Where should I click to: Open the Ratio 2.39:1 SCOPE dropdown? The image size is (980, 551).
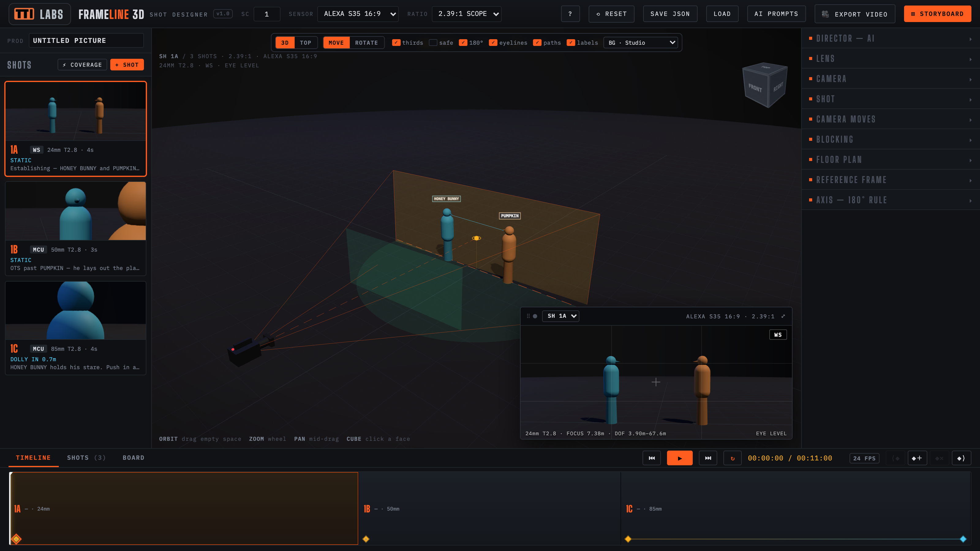466,14
